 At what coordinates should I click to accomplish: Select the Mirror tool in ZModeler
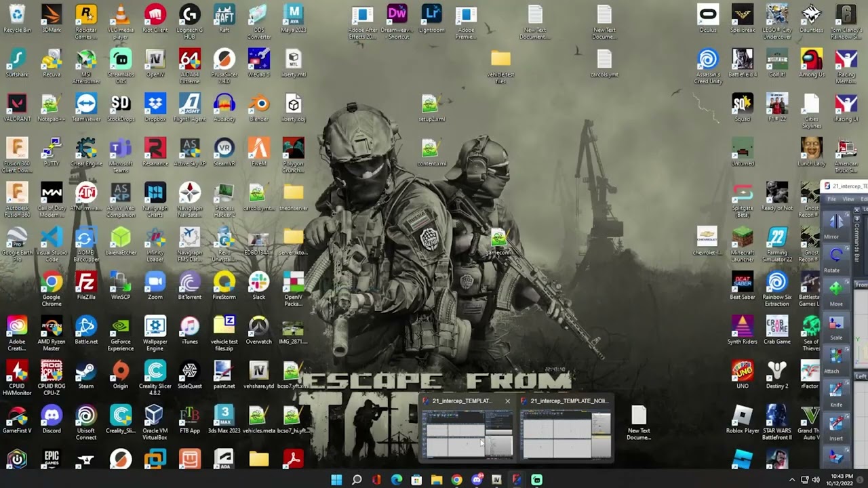click(835, 226)
